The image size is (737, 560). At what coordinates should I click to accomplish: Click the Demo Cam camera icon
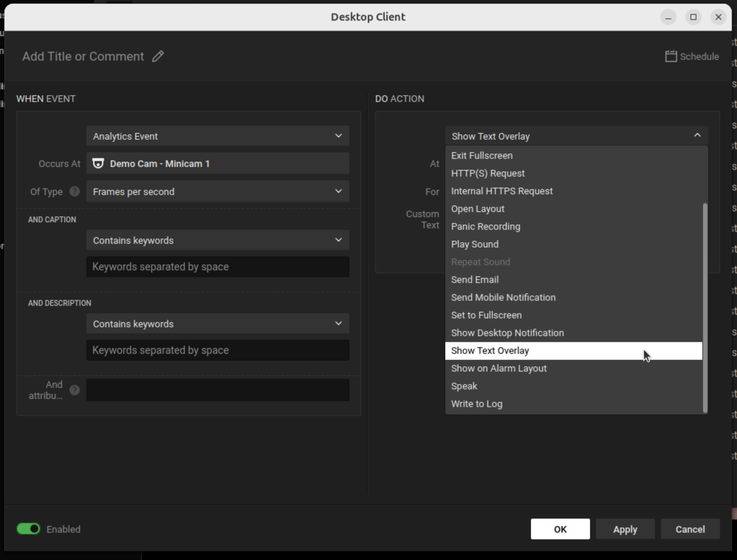(98, 164)
